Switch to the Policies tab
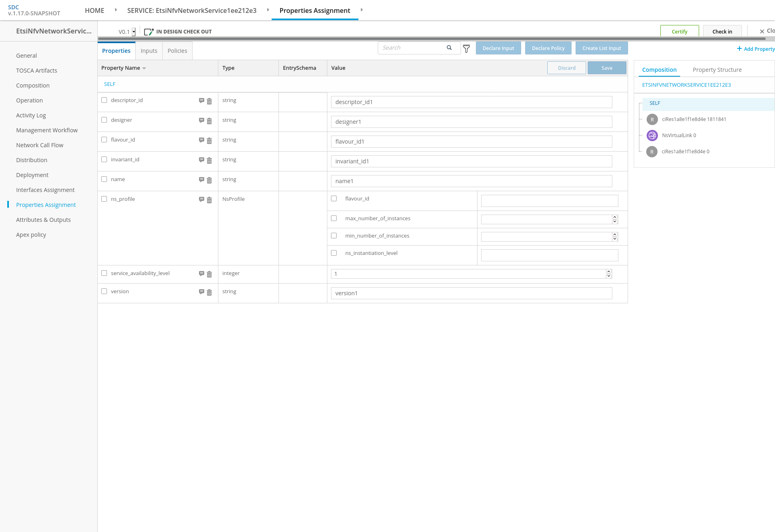The image size is (775, 532). [x=177, y=51]
